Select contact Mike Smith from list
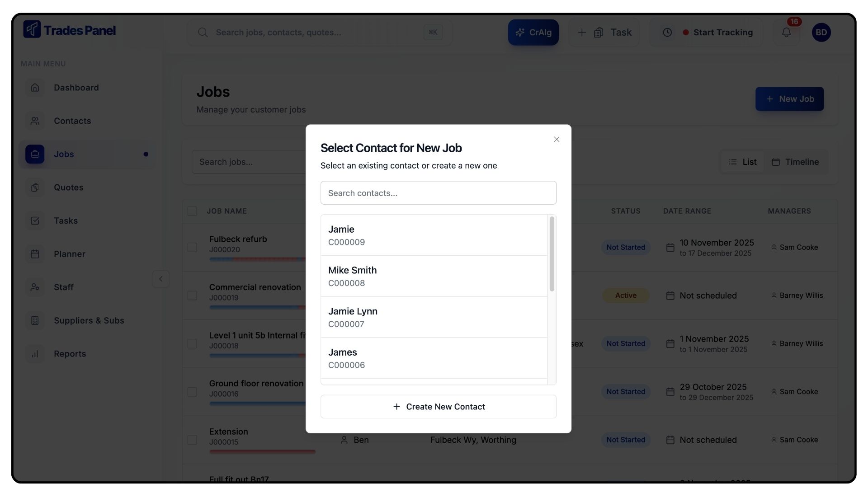The image size is (868, 488). point(434,276)
